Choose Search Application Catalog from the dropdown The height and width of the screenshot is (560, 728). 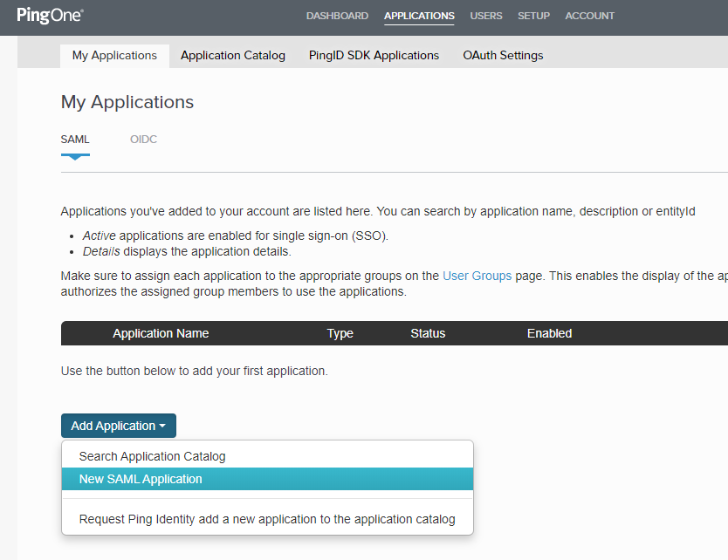152,456
